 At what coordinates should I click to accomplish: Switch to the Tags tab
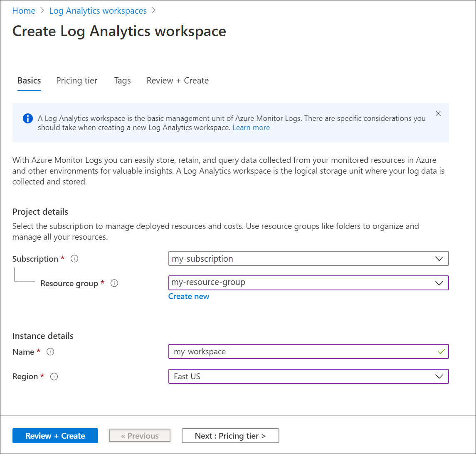pyautogui.click(x=122, y=80)
